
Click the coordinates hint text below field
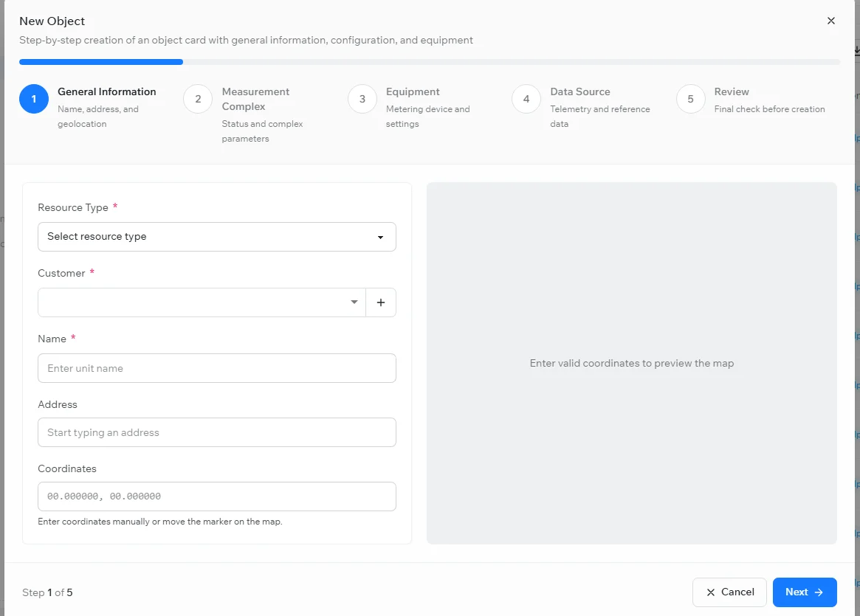(x=160, y=521)
